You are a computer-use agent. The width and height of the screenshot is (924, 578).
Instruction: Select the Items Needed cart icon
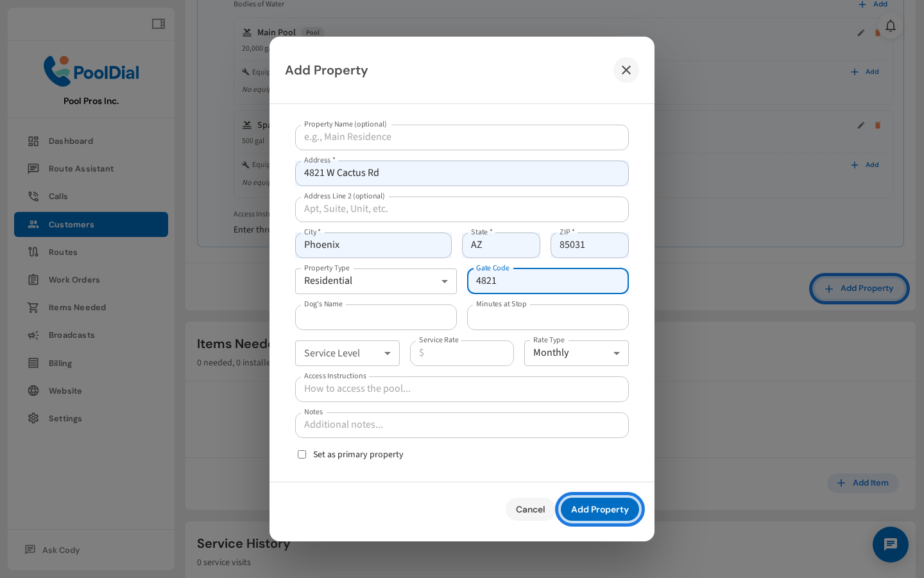[x=33, y=307]
